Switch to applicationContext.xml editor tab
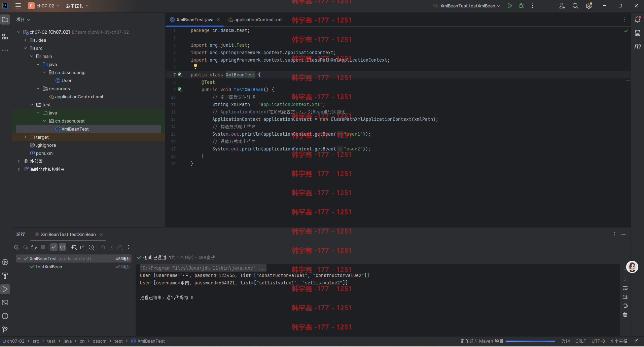This screenshot has width=644, height=347. pyautogui.click(x=255, y=20)
